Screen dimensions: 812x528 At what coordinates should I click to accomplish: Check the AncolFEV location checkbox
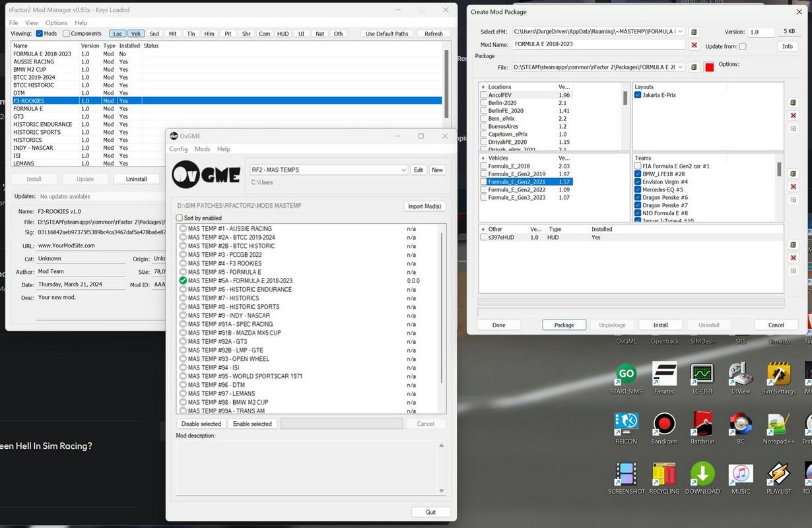click(484, 95)
